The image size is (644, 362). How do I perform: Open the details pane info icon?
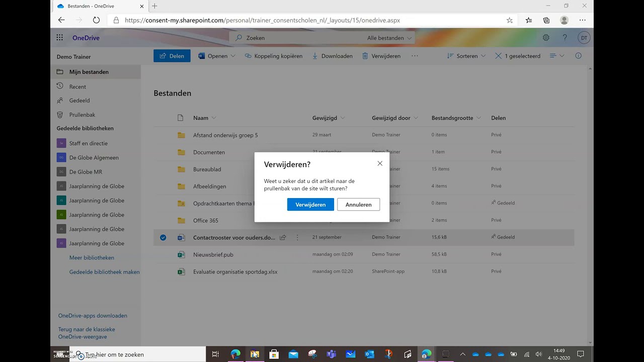579,56
